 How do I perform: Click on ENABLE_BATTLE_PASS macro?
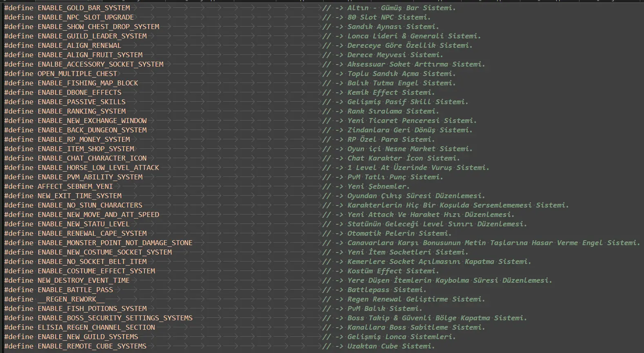click(x=75, y=290)
